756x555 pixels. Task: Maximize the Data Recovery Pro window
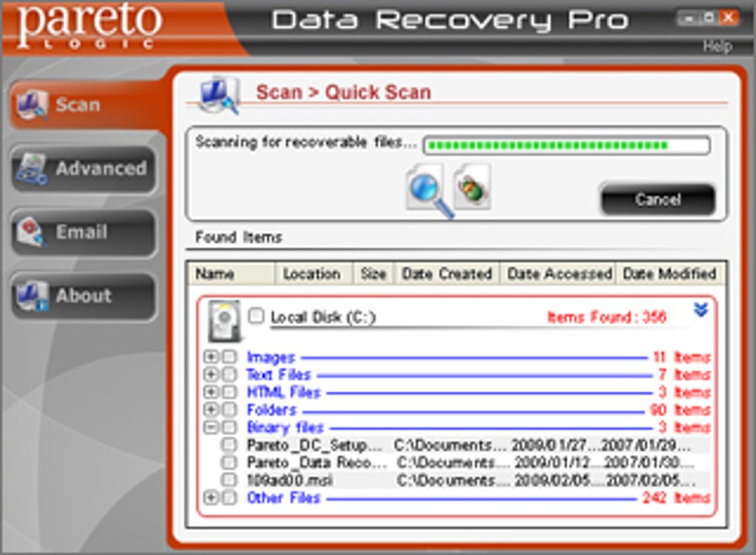pos(709,18)
